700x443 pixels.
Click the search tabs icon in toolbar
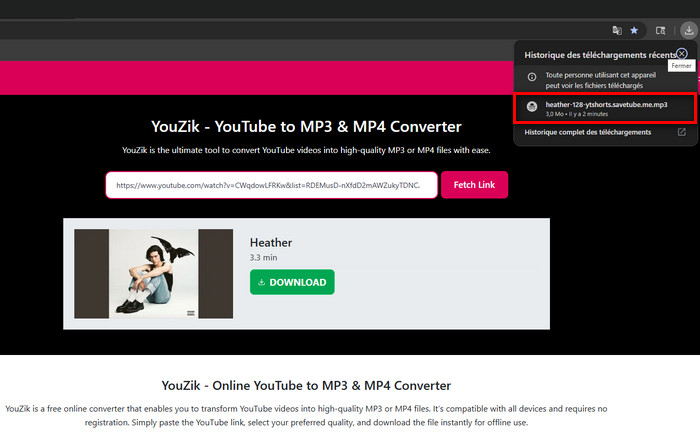click(x=660, y=30)
